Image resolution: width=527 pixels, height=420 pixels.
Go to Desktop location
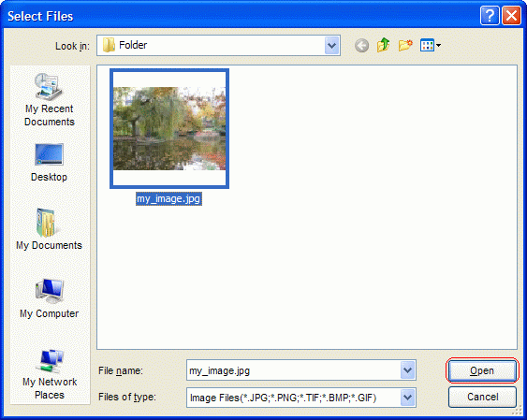pos(49,163)
